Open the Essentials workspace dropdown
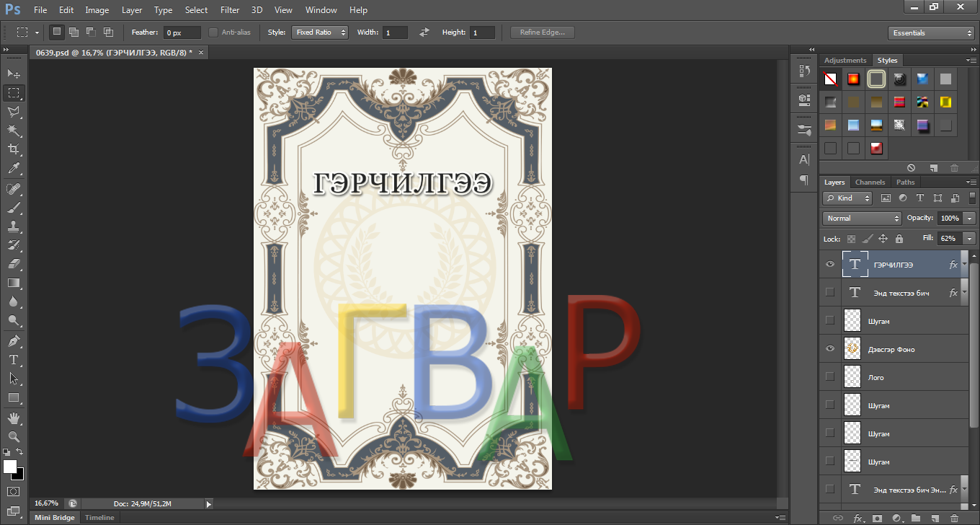This screenshot has width=980, height=525. coord(931,33)
